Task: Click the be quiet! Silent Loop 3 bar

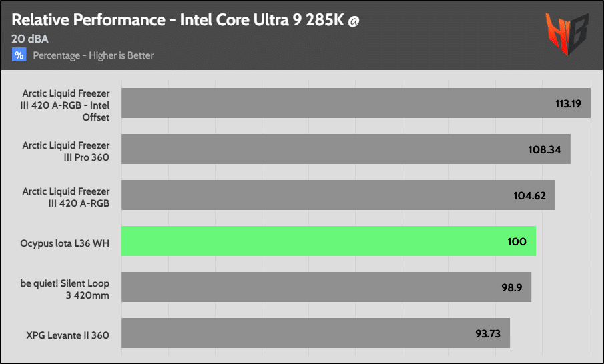Action: pyautogui.click(x=326, y=287)
